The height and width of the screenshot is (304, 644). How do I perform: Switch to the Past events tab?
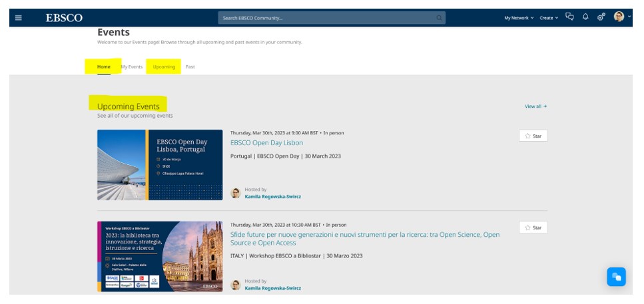tap(190, 67)
